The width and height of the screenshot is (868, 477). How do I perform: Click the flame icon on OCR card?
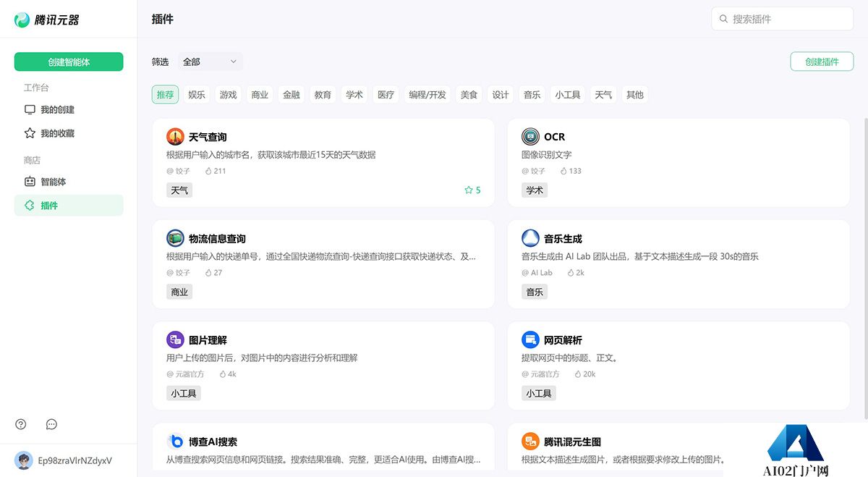point(563,172)
